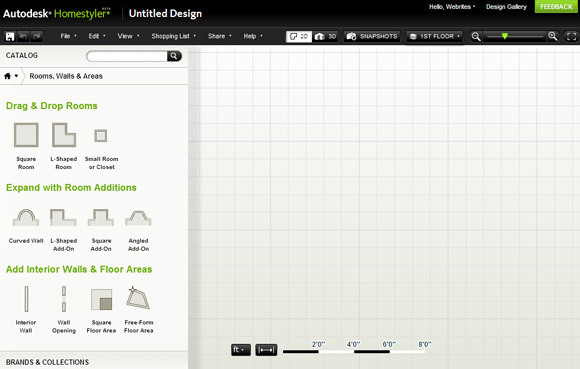
Task: Expand the Brands & Collections section
Action: coord(94,362)
